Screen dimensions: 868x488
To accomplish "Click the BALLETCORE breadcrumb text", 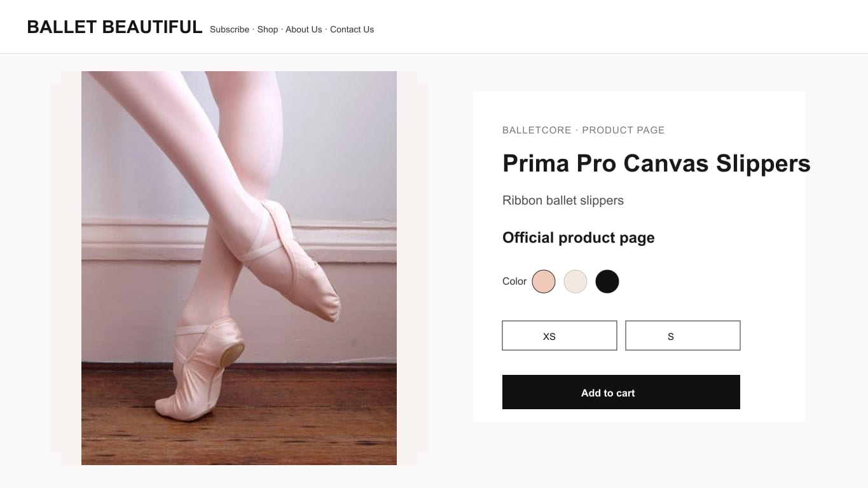I will (537, 130).
